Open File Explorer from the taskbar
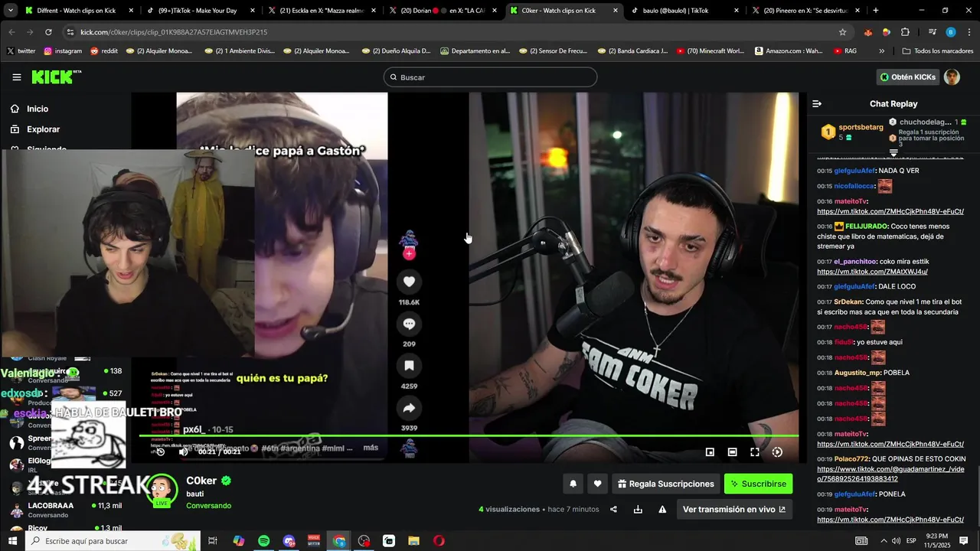This screenshot has height=551, width=980. [x=413, y=541]
